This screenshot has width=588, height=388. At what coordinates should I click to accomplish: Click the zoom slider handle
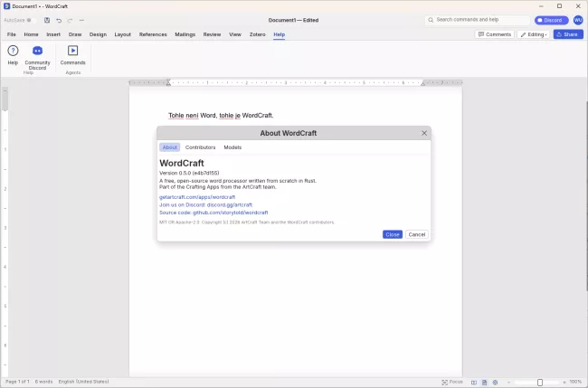(x=540, y=383)
